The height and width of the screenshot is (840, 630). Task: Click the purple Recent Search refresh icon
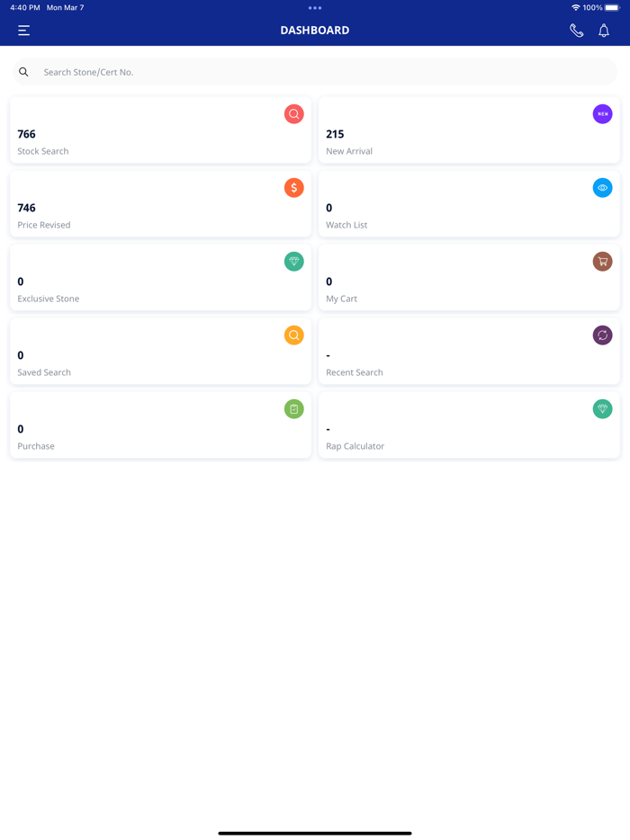[x=603, y=335]
